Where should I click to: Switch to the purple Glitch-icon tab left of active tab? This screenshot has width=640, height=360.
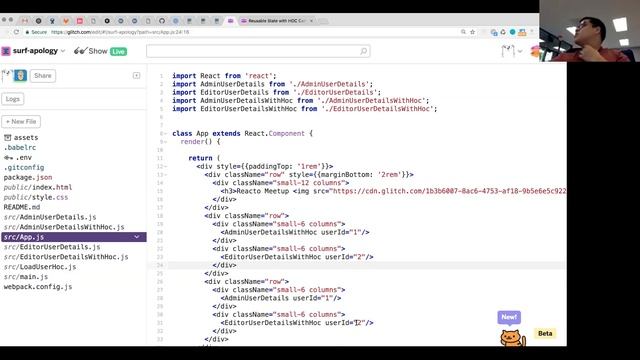pyautogui.click(x=230, y=20)
